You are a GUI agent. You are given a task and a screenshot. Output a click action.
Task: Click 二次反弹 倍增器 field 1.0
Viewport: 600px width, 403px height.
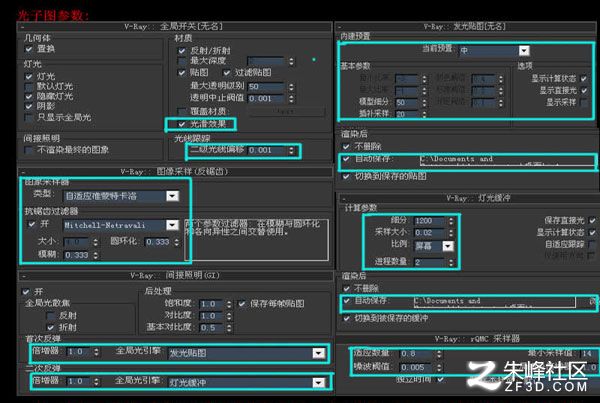78,382
